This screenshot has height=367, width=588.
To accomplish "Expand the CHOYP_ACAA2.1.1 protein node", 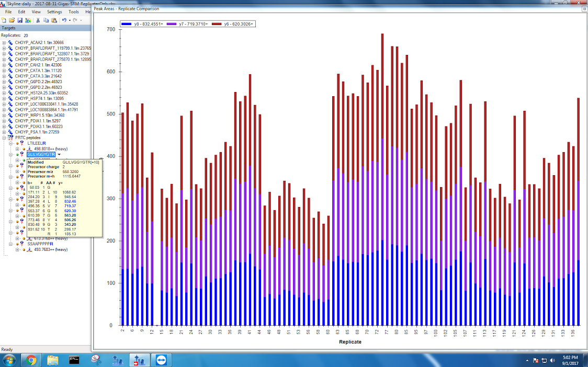I will pyautogui.click(x=4, y=42).
